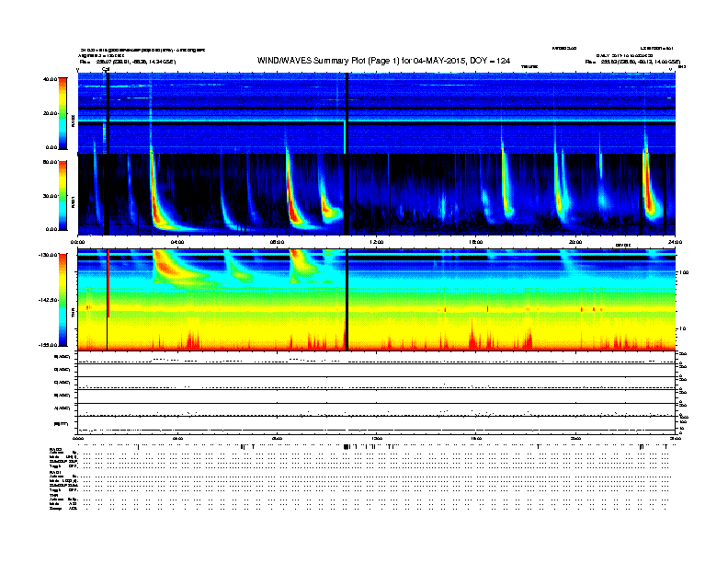Click the 16:00 tick label under RAD1 spectrogram
The height and width of the screenshot is (563, 728).
tap(476, 242)
